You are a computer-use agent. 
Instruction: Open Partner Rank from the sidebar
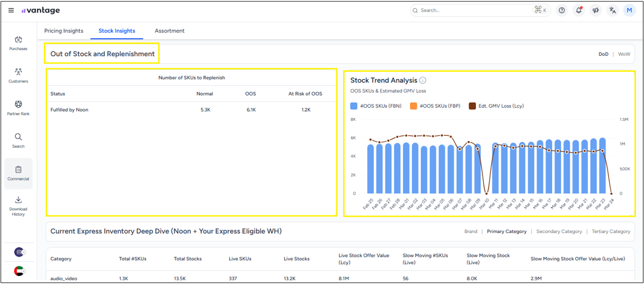[x=18, y=108]
